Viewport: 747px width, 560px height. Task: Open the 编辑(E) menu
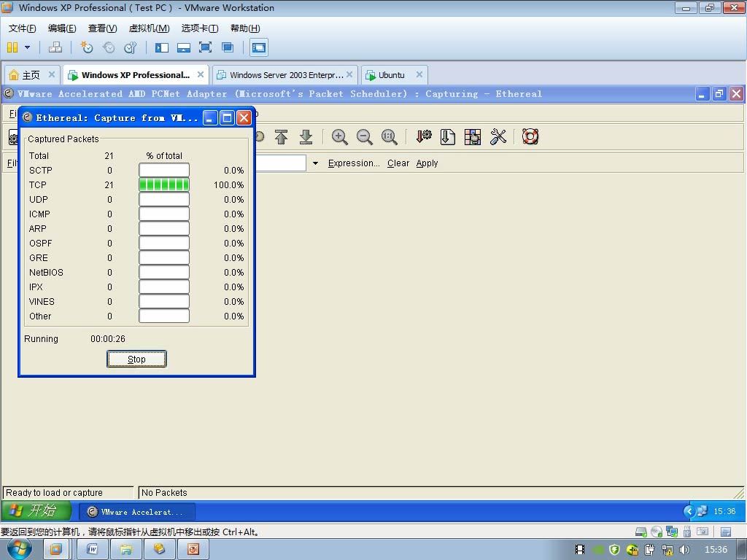pos(62,28)
